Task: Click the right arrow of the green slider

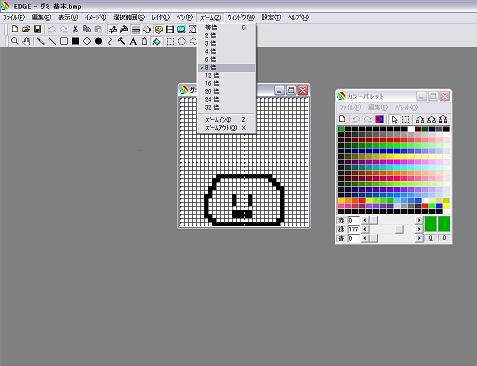Action: pos(419,229)
